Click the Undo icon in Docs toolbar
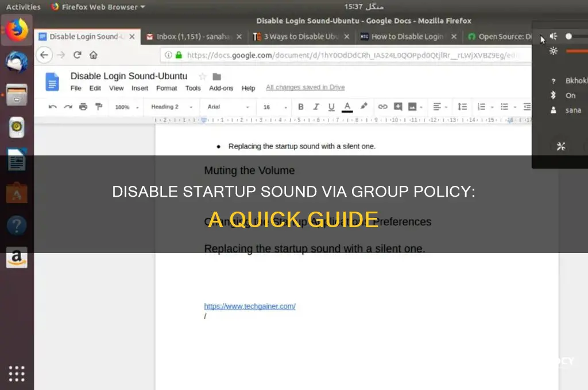Image resolution: width=588 pixels, height=390 pixels. point(52,107)
